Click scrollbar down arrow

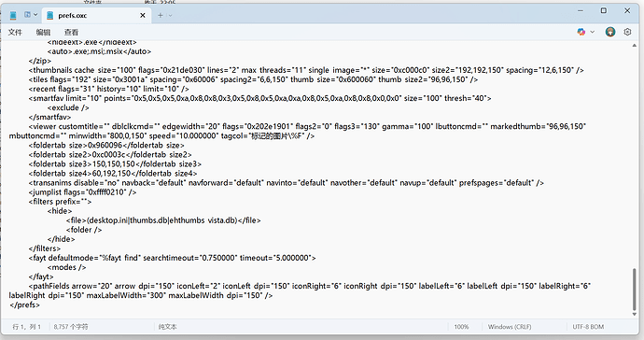(634, 314)
